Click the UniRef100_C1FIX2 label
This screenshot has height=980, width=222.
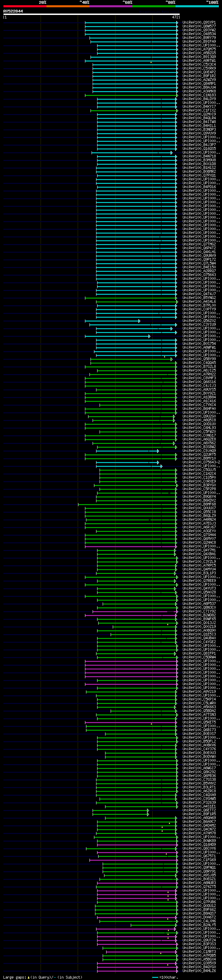tap(199, 110)
